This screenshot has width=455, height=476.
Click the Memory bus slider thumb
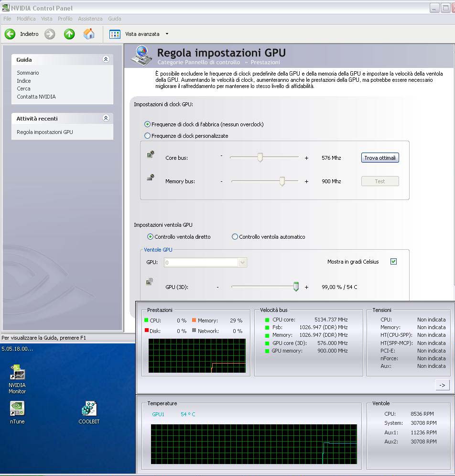tap(282, 181)
